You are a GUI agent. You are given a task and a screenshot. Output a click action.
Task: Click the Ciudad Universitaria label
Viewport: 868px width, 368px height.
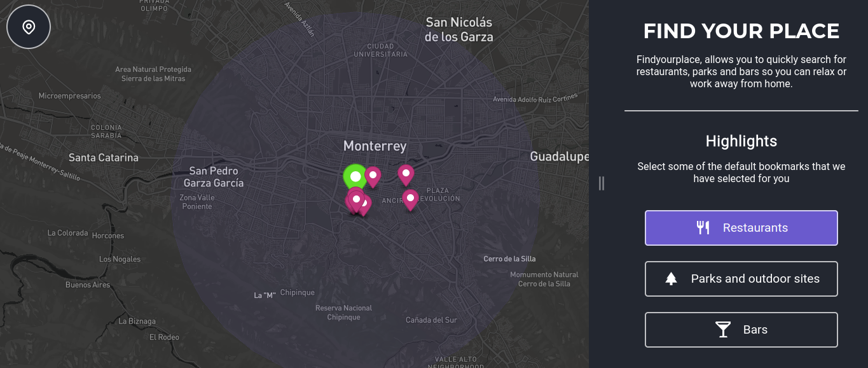click(381, 50)
